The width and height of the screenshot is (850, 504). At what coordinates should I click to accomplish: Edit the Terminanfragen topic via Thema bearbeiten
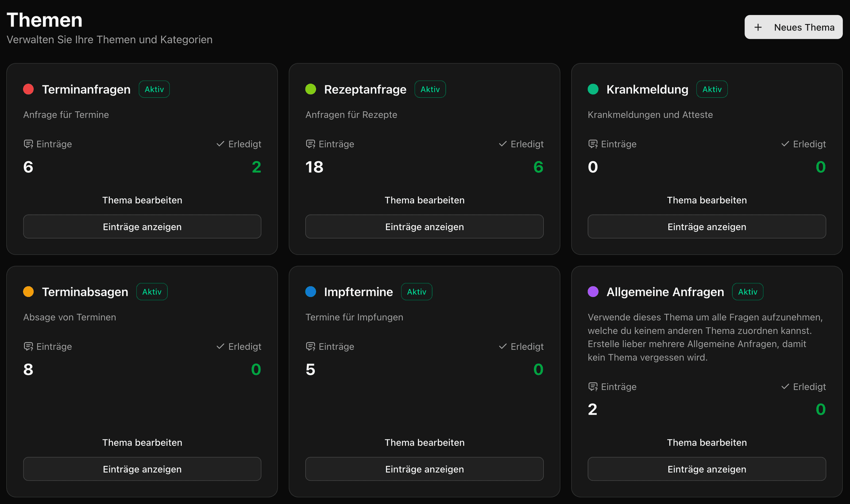pos(142,200)
